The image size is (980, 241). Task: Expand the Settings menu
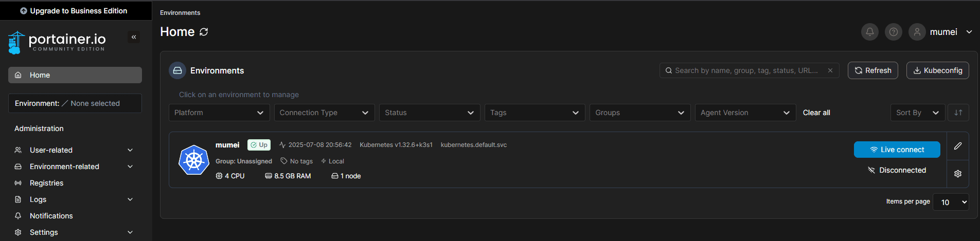(x=75, y=232)
